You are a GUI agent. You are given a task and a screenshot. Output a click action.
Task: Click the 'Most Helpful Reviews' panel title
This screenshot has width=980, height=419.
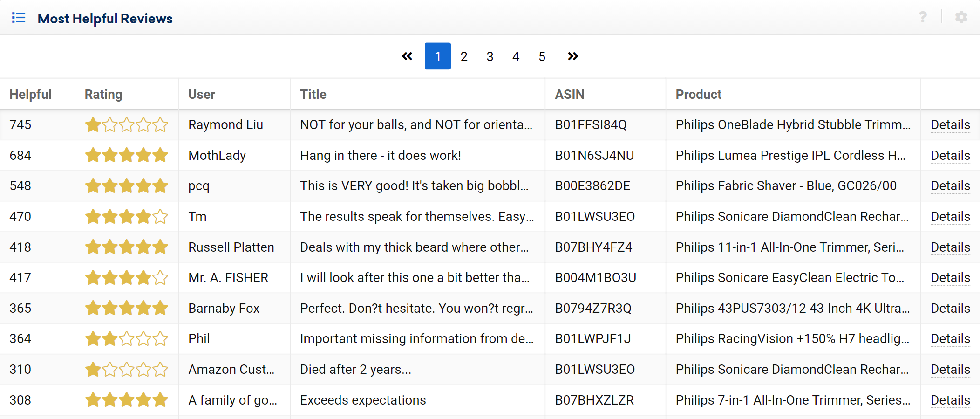105,19
